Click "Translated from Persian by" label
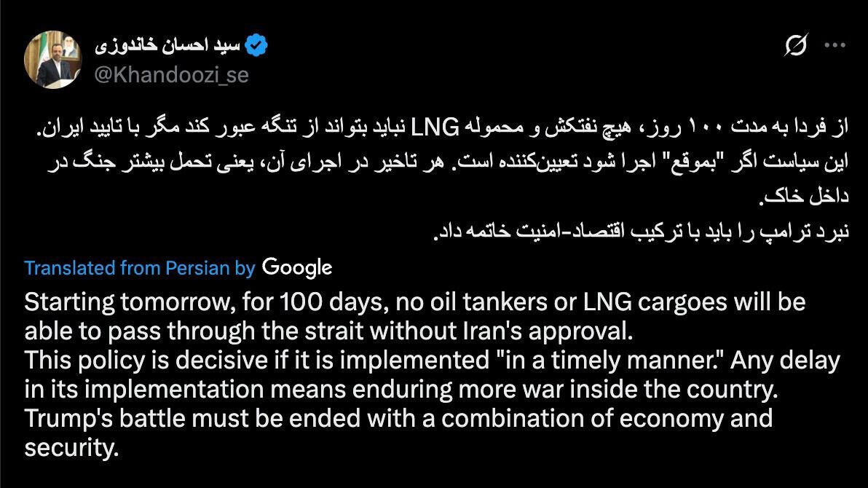 [139, 268]
